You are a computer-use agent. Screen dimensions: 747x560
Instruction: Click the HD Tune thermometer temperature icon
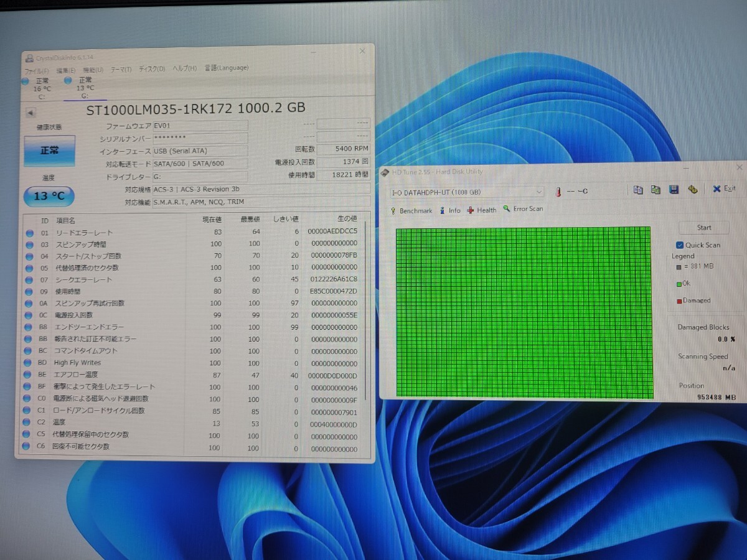point(558,192)
